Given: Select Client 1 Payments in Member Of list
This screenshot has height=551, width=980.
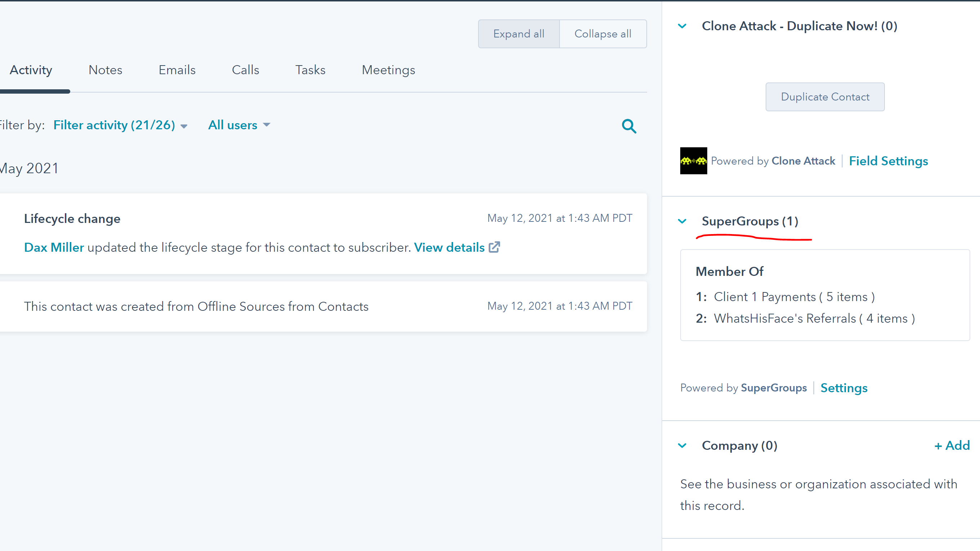Looking at the screenshot, I should (x=793, y=296).
